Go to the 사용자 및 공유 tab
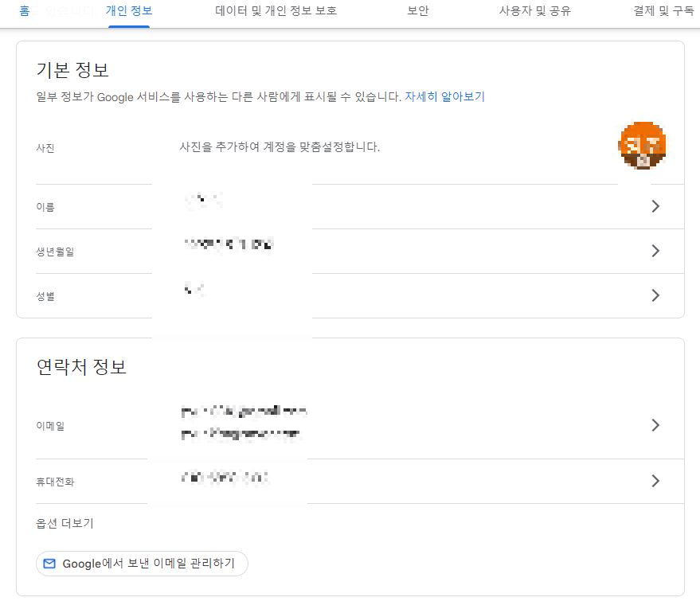 pos(536,11)
